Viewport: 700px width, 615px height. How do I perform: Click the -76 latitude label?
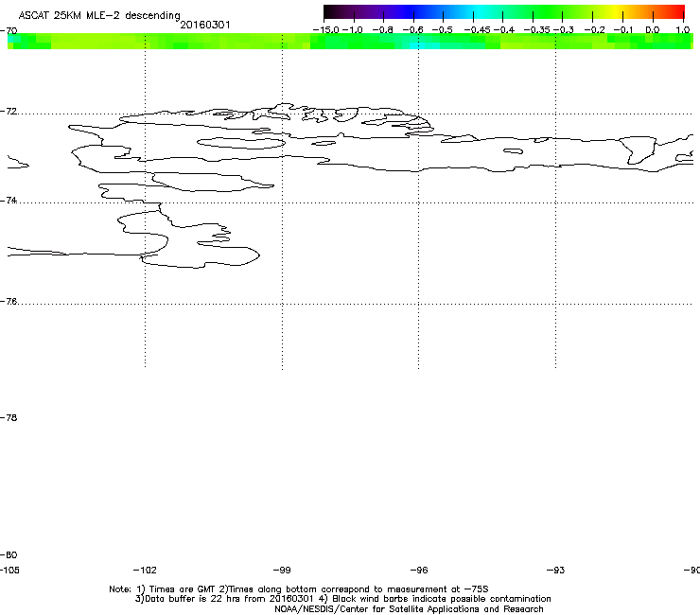click(x=9, y=302)
